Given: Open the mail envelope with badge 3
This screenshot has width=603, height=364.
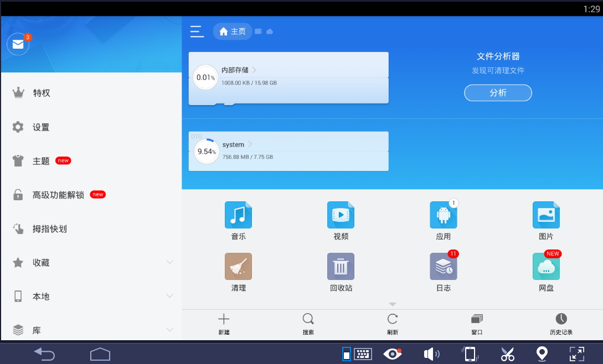Looking at the screenshot, I should click(x=18, y=44).
